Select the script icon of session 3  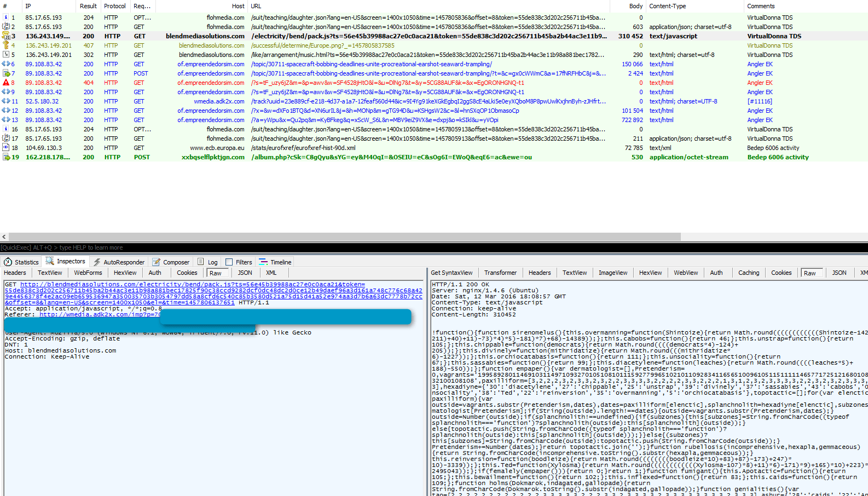click(6, 36)
